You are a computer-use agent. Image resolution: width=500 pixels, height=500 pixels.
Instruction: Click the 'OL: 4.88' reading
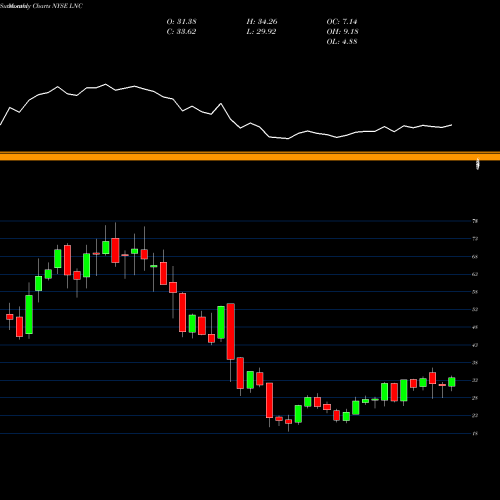click(x=342, y=41)
